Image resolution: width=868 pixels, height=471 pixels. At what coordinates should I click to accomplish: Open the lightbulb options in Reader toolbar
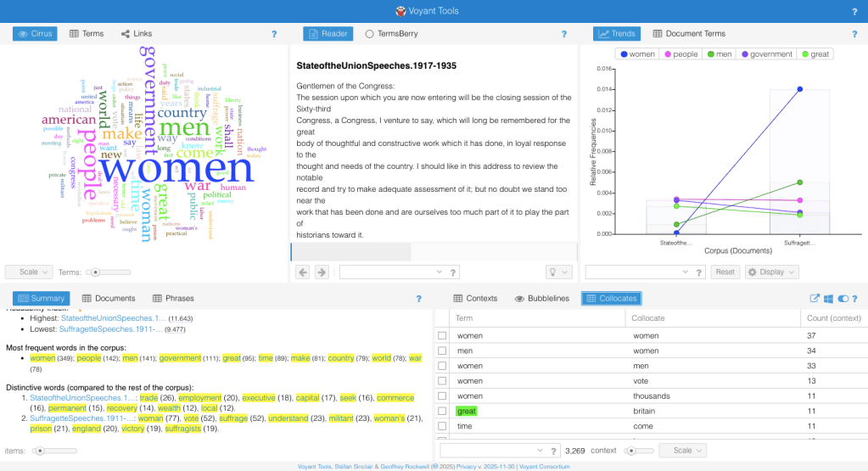tap(559, 272)
